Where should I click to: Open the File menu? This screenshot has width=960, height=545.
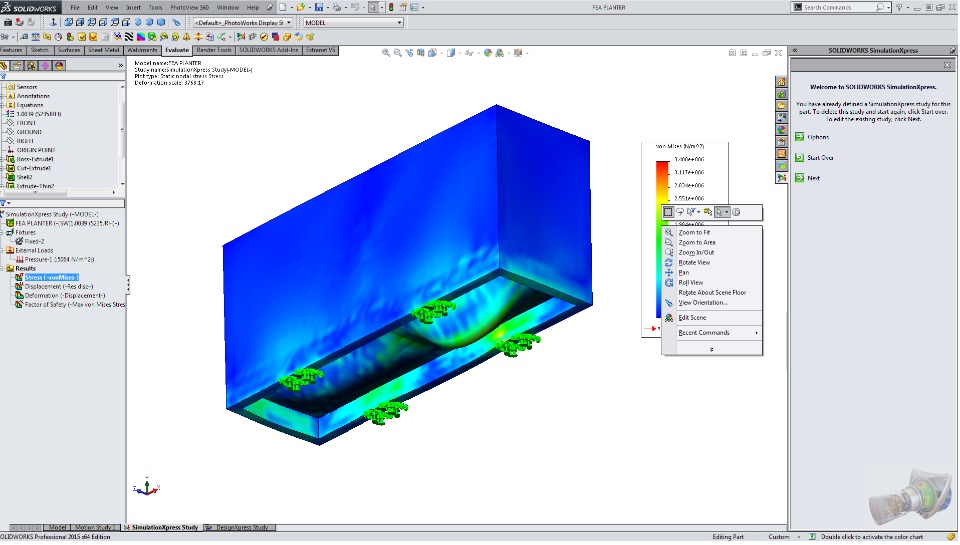75,7
